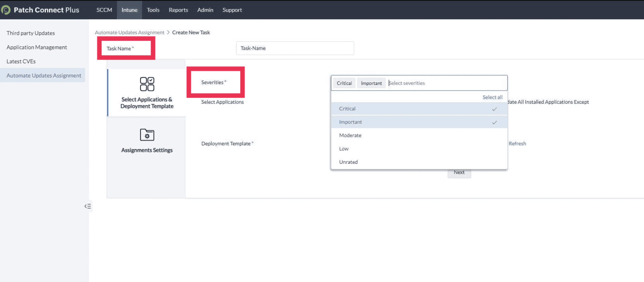
Task: Click the checkmark beside Important option
Action: [x=494, y=122]
